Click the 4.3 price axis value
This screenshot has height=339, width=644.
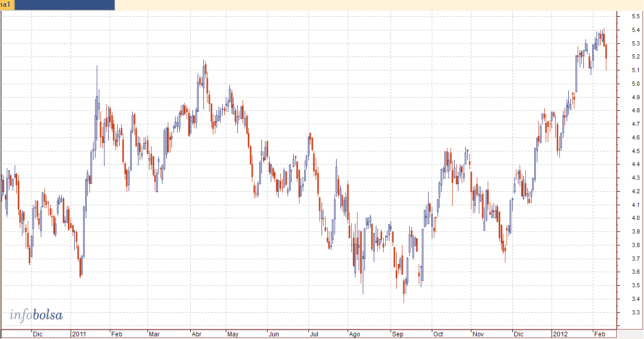636,178
